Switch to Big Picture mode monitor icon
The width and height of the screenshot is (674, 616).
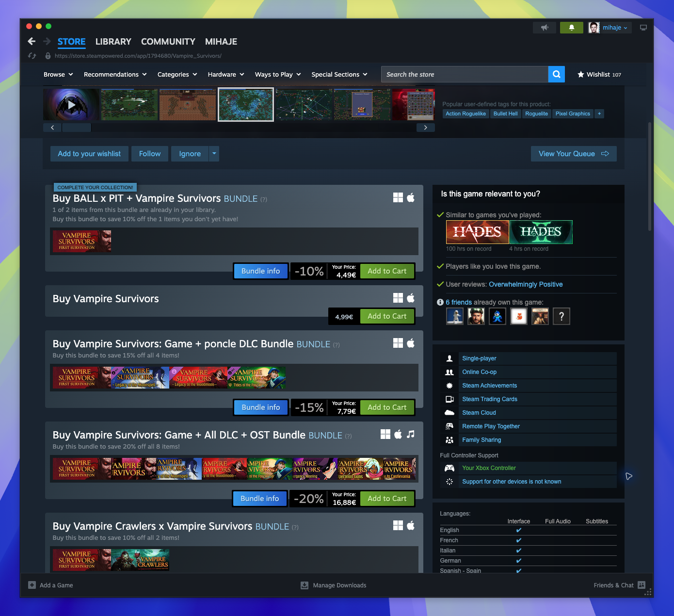pos(643,28)
